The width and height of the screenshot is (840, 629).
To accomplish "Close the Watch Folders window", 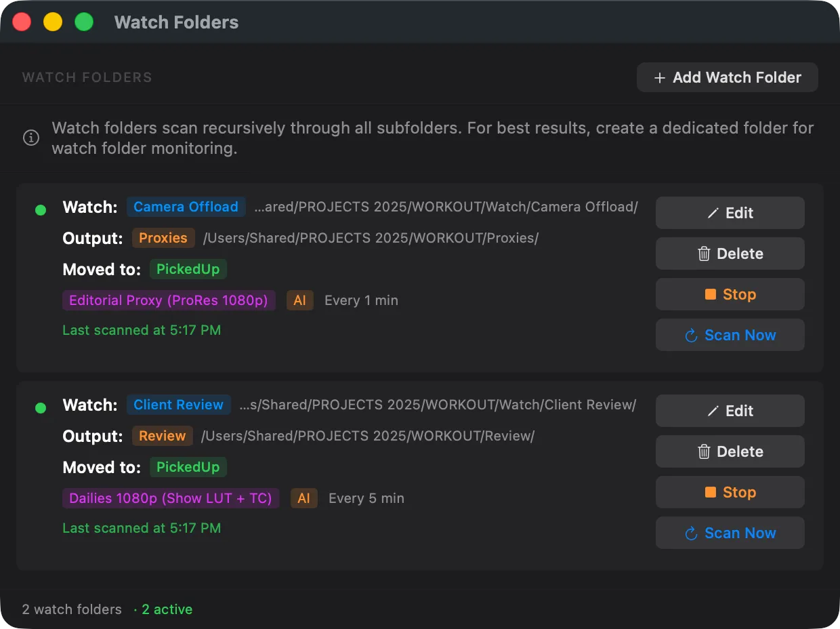I will coord(22,22).
